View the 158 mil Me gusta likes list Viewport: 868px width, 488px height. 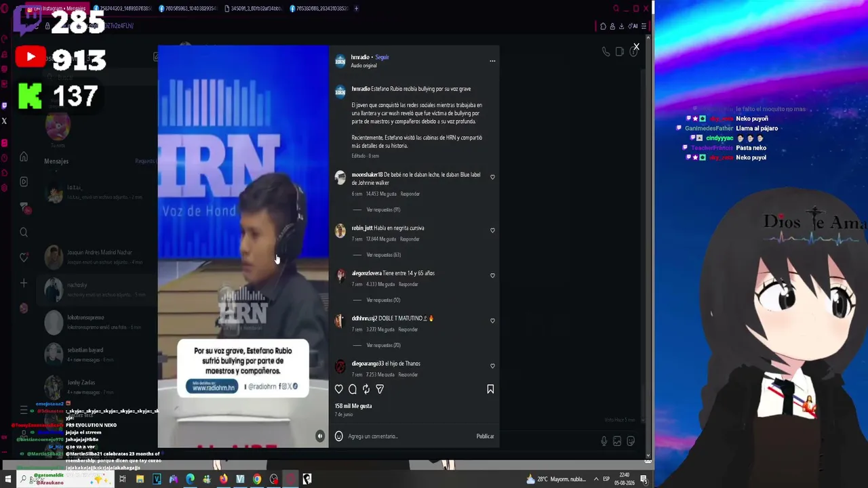[x=353, y=406]
